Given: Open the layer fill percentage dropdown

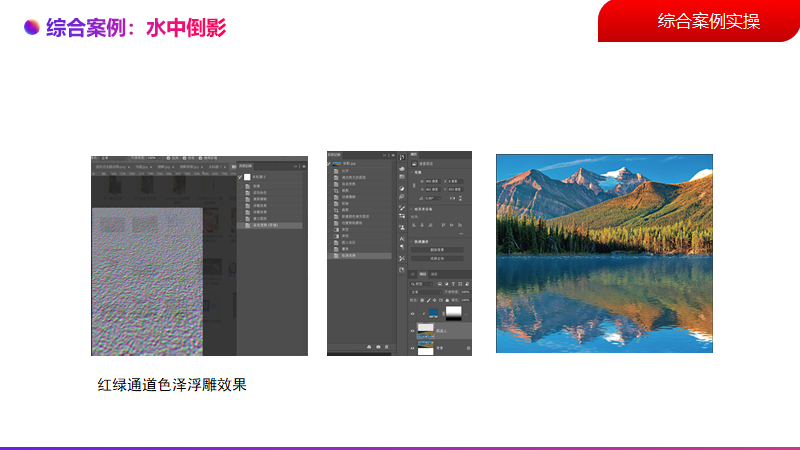Looking at the screenshot, I should [465, 301].
